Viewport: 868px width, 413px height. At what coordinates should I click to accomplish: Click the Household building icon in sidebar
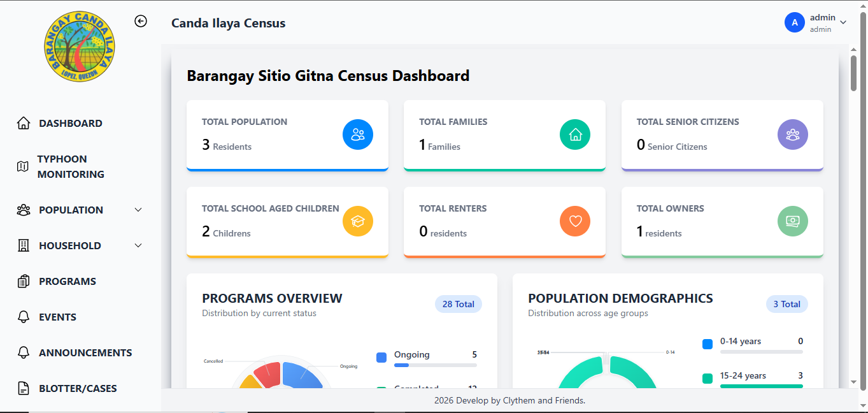click(23, 245)
